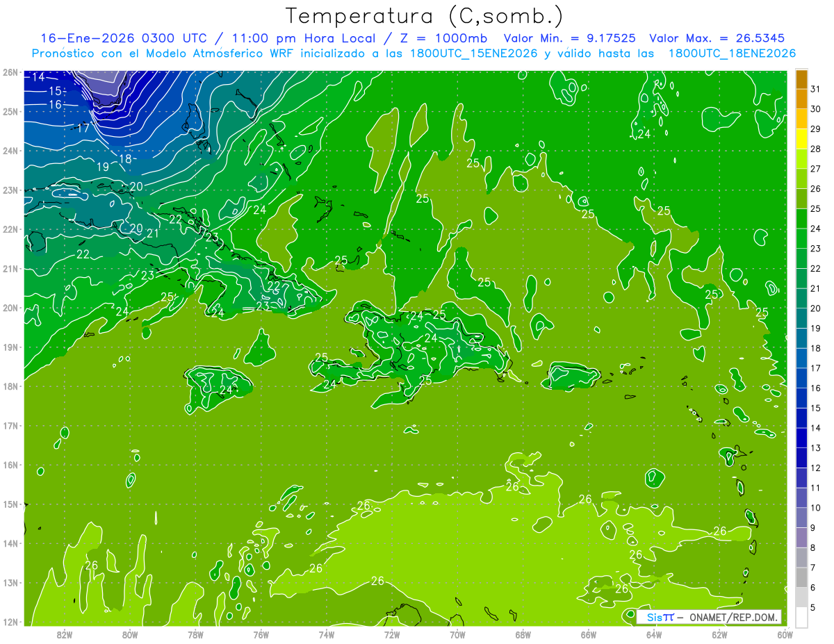Click the 23N latitude axis label

tap(10, 190)
